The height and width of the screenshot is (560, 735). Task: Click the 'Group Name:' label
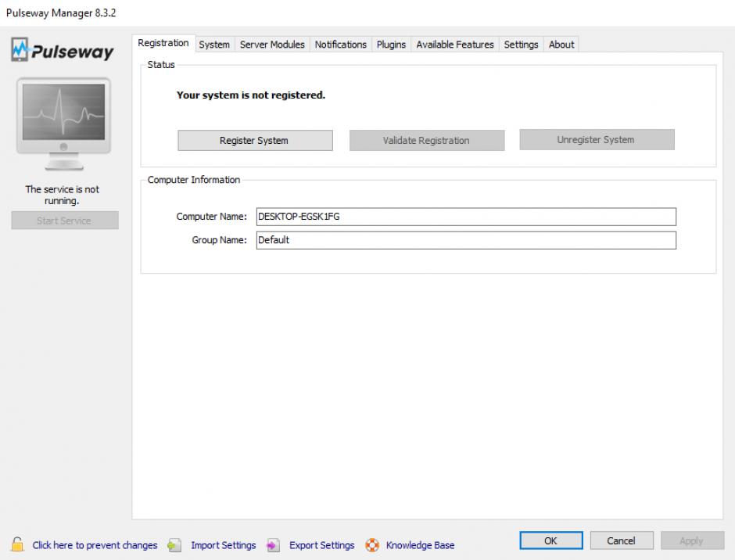coord(219,240)
